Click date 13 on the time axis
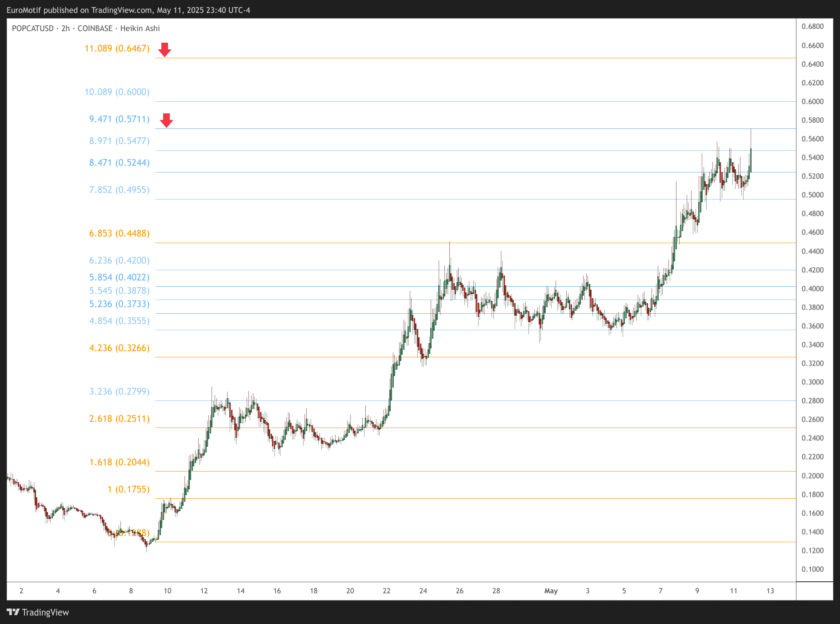The image size is (840, 624). point(770,591)
